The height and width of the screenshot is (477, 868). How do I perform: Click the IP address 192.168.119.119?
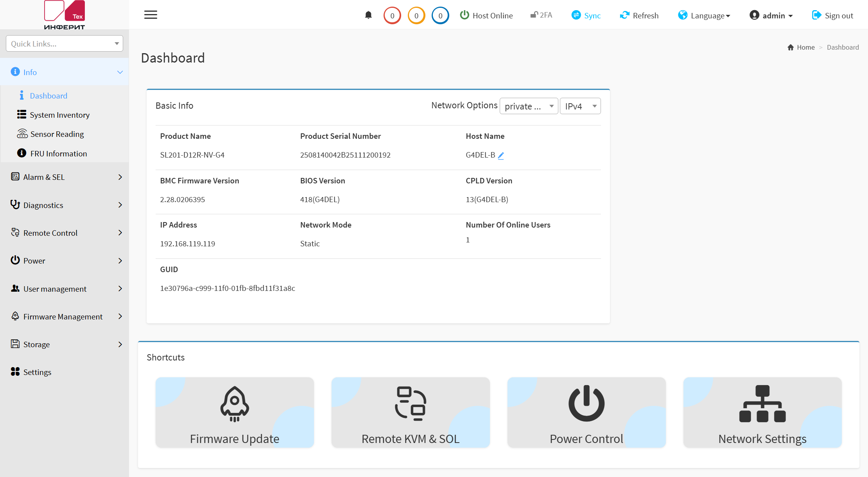coord(188,244)
